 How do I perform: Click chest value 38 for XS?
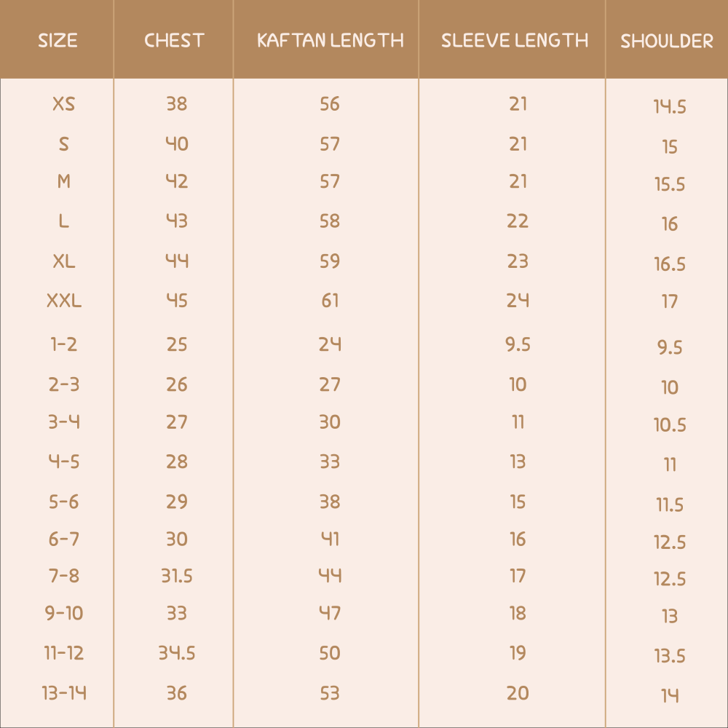[177, 104]
